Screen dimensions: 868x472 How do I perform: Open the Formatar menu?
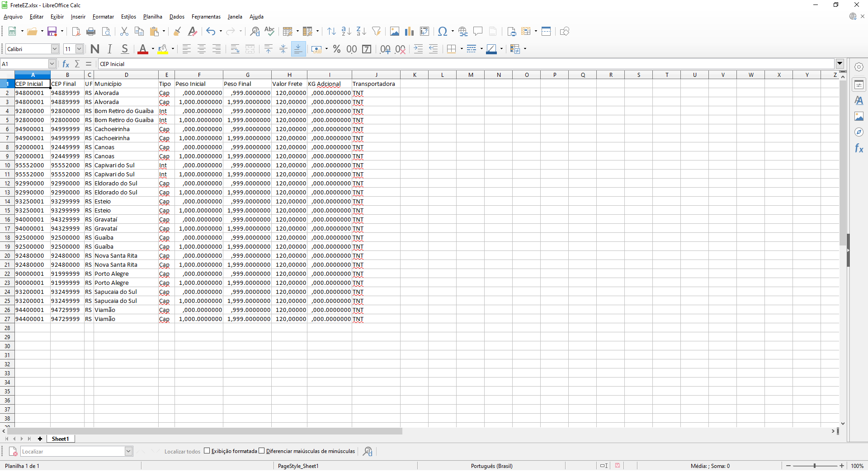point(103,17)
